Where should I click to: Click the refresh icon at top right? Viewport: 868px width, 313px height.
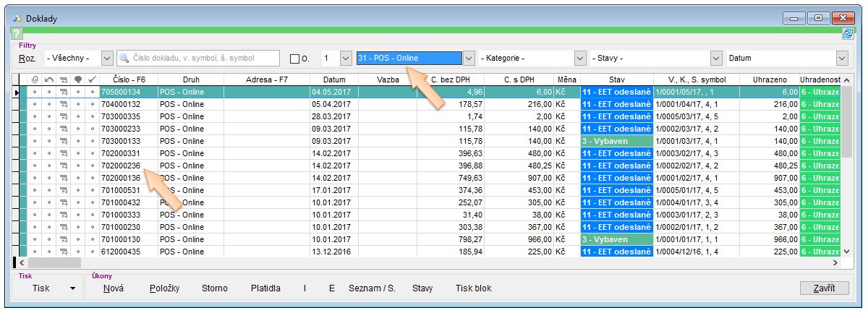tap(847, 34)
